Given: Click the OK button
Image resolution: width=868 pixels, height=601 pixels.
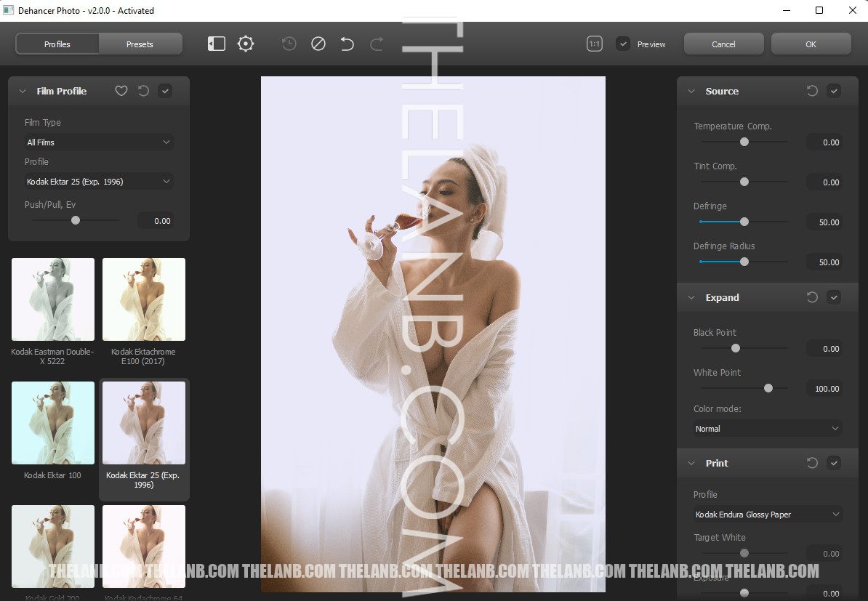Looking at the screenshot, I should [x=811, y=44].
